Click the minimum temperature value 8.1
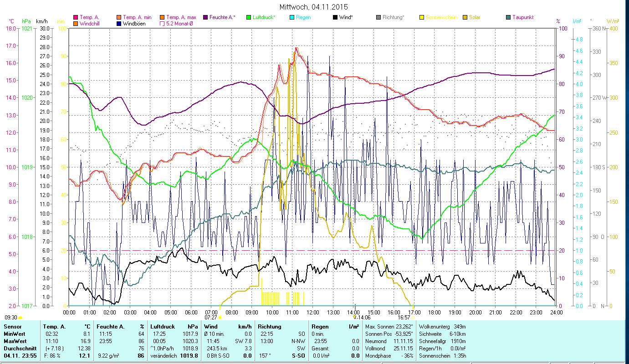Viewport: 629px width, 364px height. 87,334
